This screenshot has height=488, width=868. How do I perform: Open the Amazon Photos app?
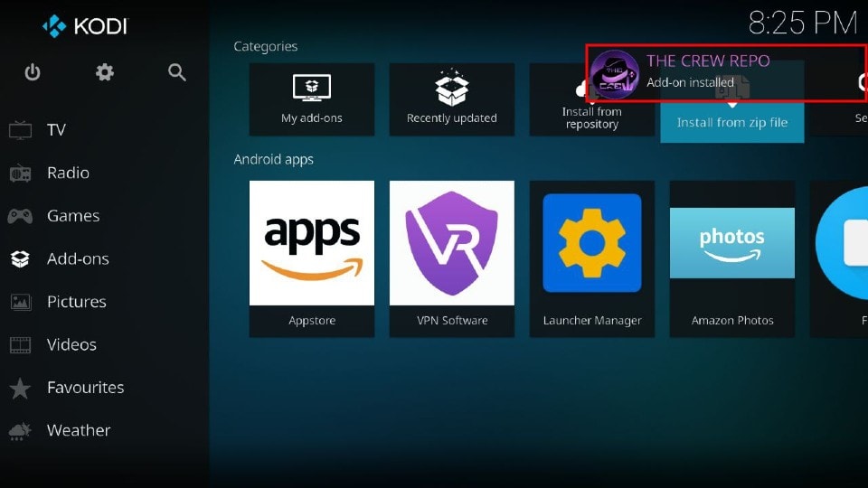point(731,259)
